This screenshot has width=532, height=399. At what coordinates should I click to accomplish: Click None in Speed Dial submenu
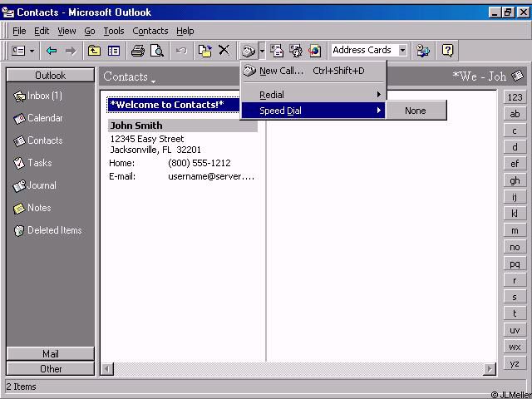pos(416,111)
